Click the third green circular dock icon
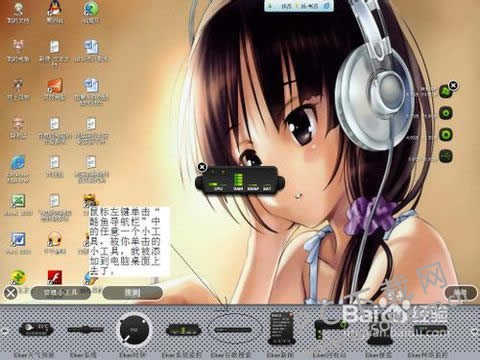This screenshot has width=480, height=360. tap(446, 135)
